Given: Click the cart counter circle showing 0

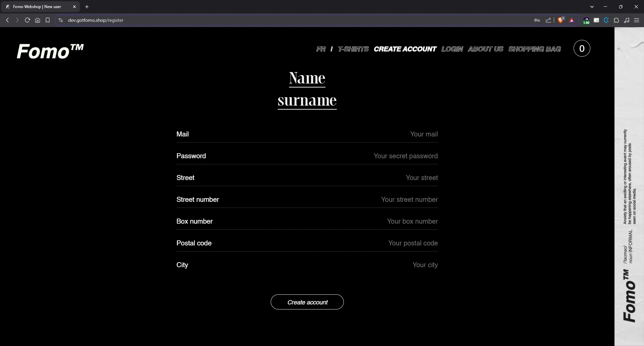Looking at the screenshot, I should coord(582,49).
